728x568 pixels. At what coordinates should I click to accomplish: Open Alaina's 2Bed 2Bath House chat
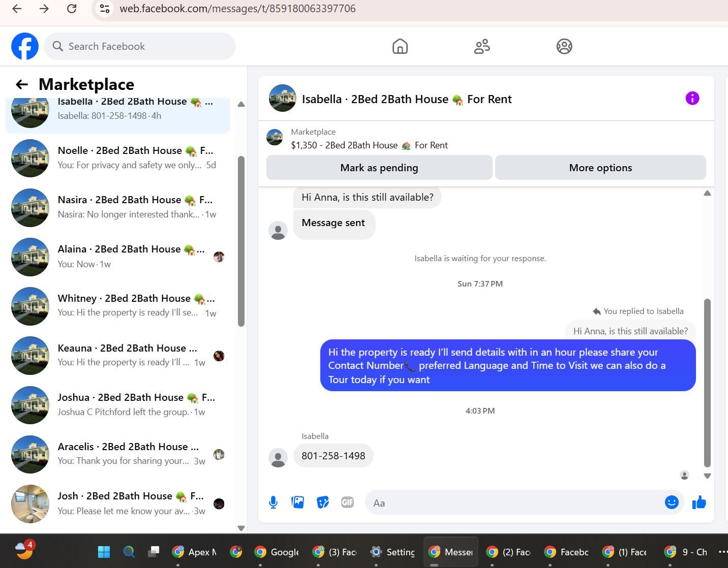[118, 257]
